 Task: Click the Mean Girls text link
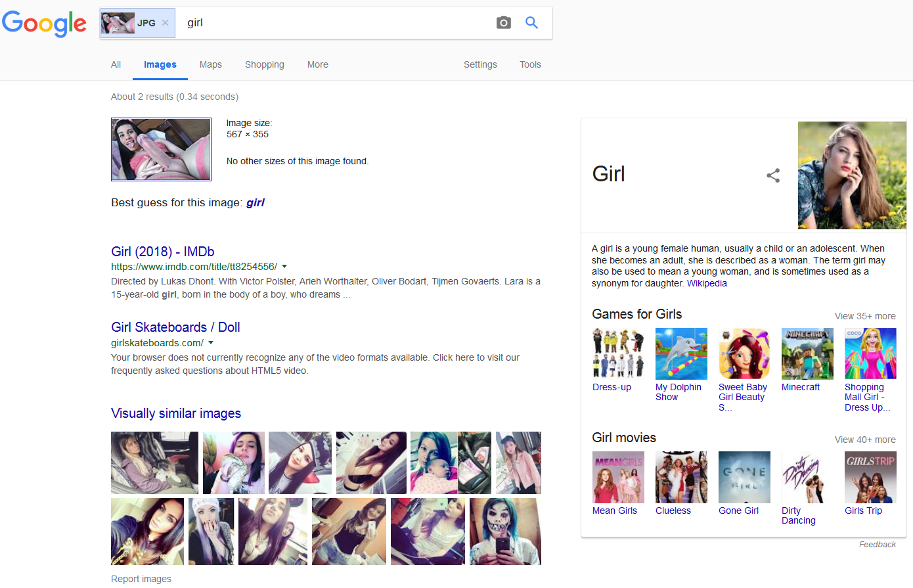(x=615, y=510)
